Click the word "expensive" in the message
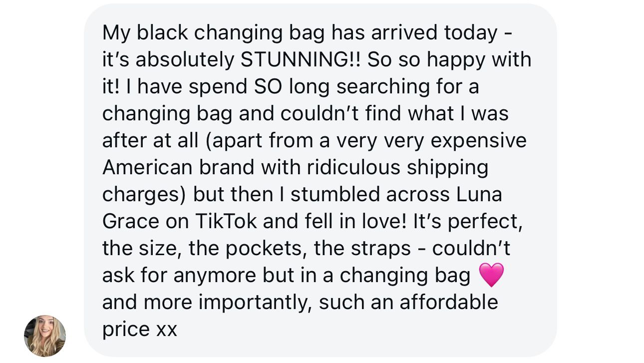The width and height of the screenshot is (644, 363). click(478, 140)
